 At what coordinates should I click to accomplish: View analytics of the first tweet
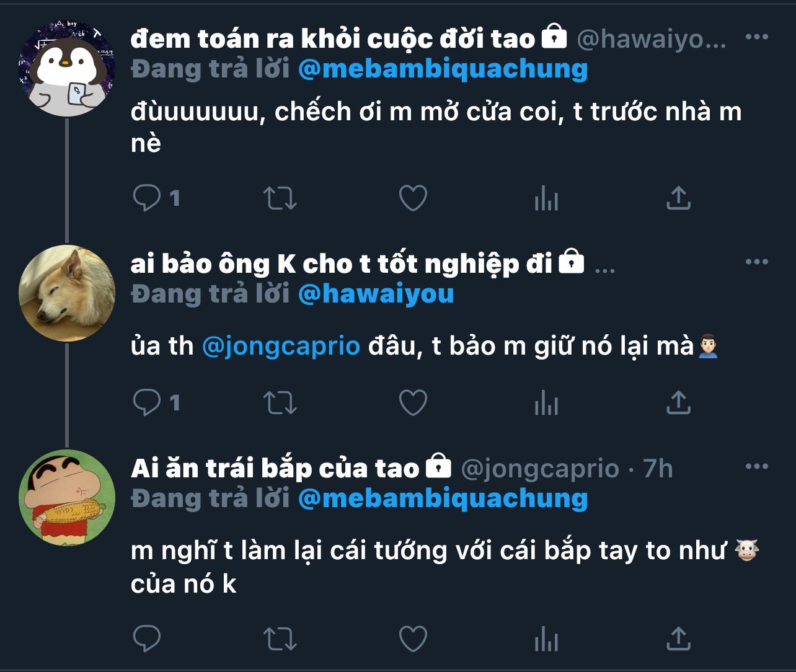pos(546,199)
